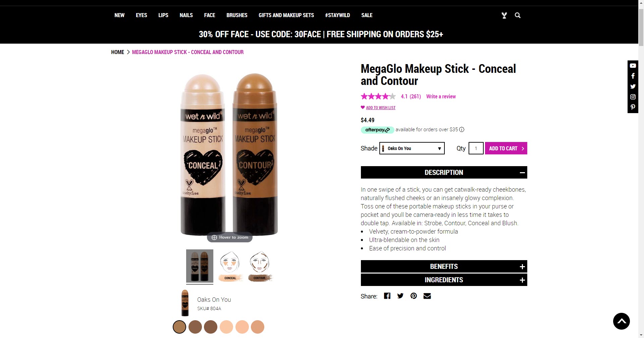Open Instagram from the social sidebar

pos(633,97)
